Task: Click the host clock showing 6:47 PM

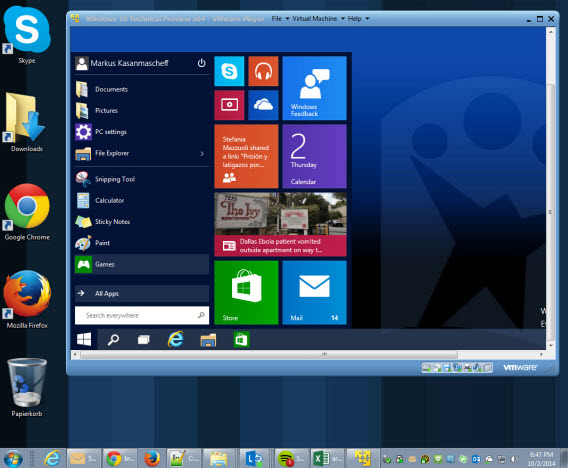Action: click(541, 459)
